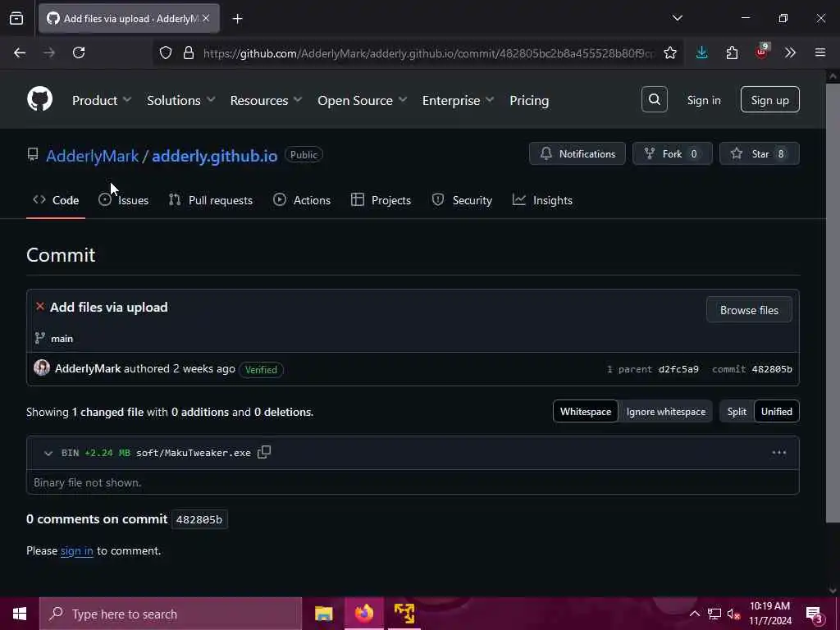Click the tracking protection shield icon
The height and width of the screenshot is (630, 840).
coord(166,52)
